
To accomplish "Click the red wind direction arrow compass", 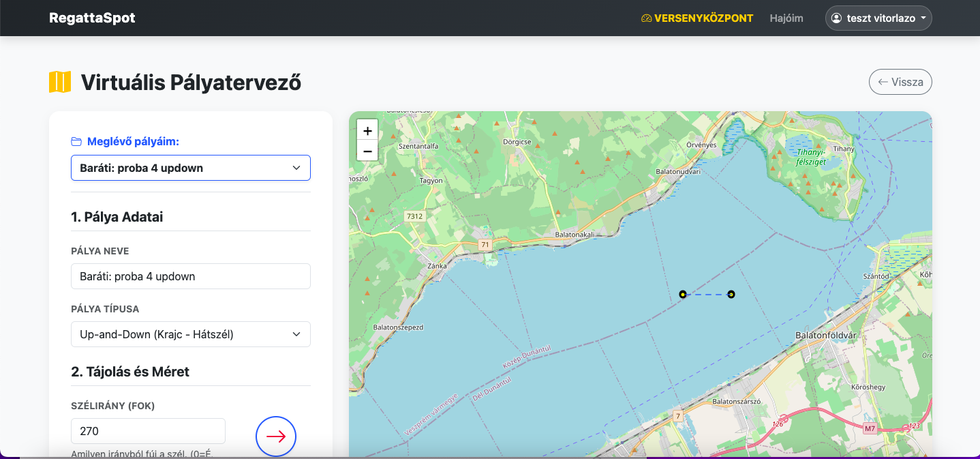I will coord(276,436).
